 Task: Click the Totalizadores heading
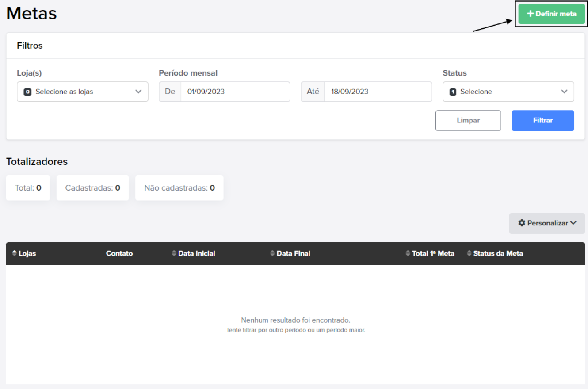(x=37, y=162)
